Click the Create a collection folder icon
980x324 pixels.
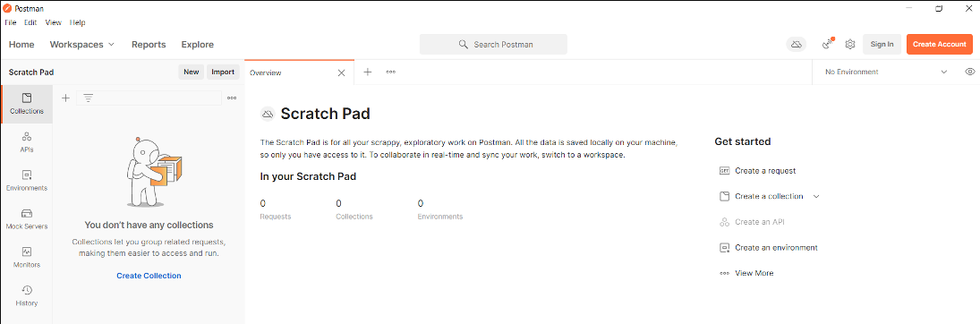724,196
